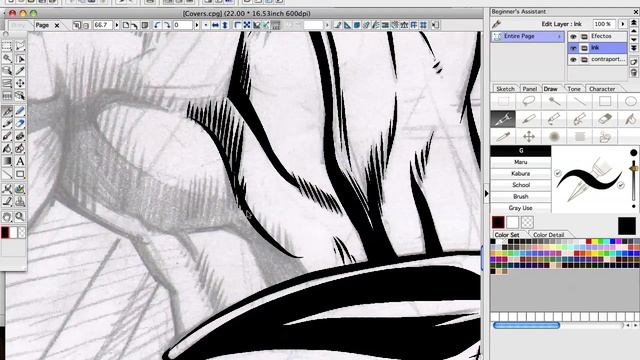The height and width of the screenshot is (360, 640).
Task: Click the Flip Horizontal toolbar icon
Action: tap(215, 25)
